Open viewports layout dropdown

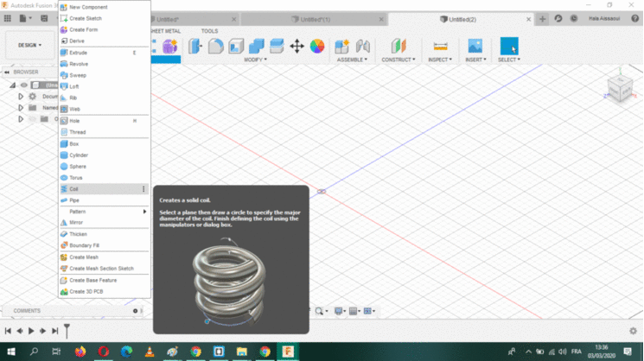pos(369,311)
